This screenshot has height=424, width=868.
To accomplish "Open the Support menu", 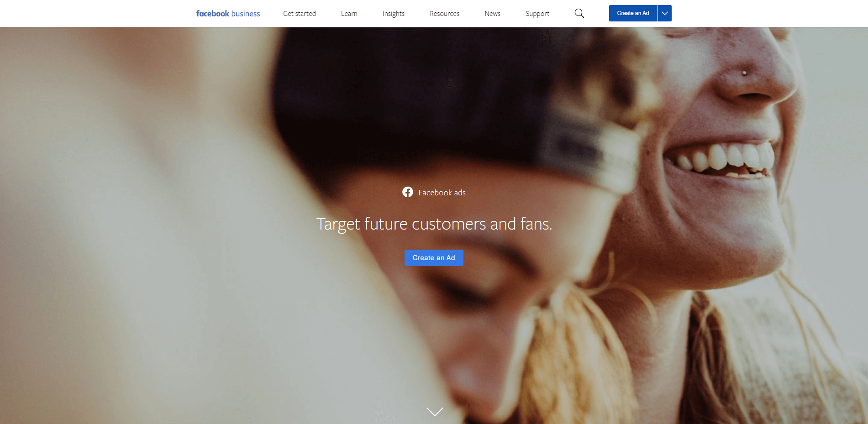I will click(x=537, y=14).
